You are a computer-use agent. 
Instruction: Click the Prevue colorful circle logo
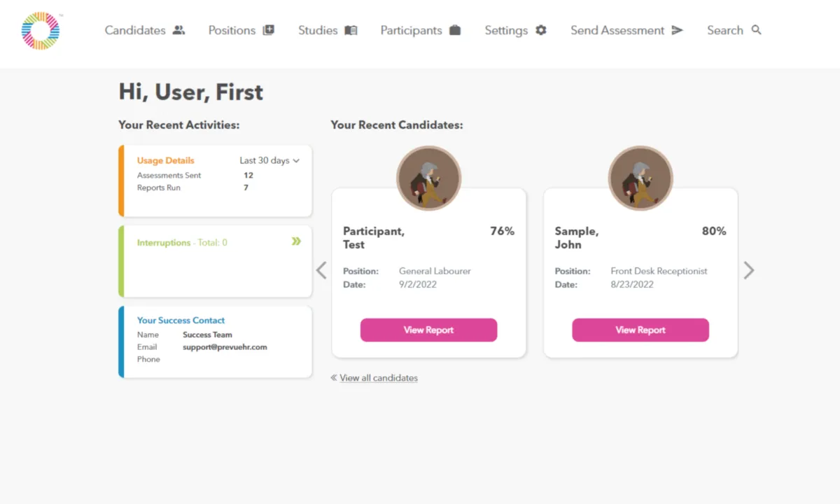[41, 31]
